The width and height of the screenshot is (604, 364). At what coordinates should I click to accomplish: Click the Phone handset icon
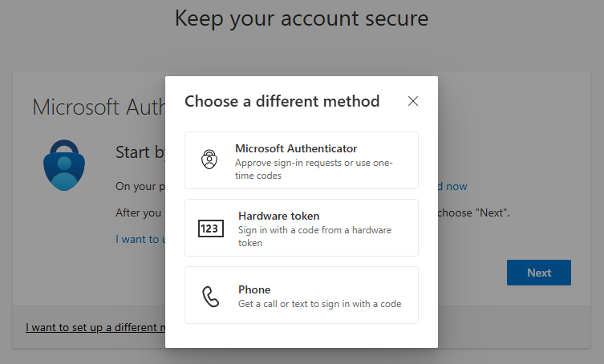pos(210,296)
